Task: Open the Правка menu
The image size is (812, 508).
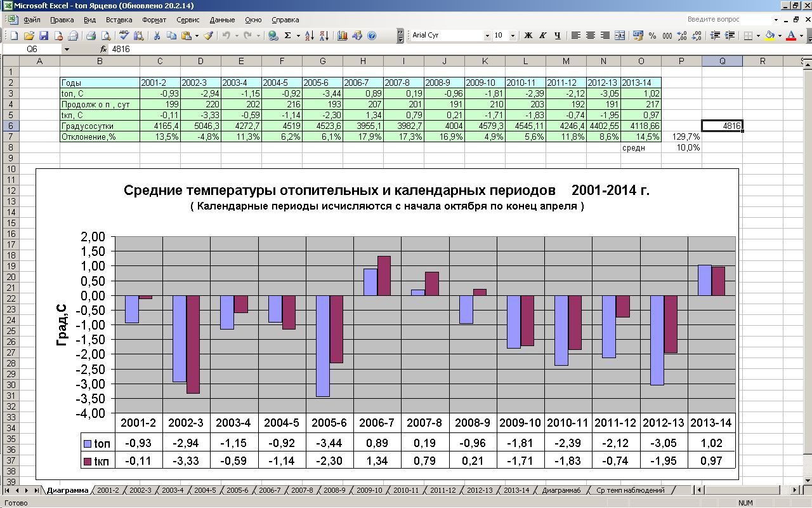Action: click(62, 20)
